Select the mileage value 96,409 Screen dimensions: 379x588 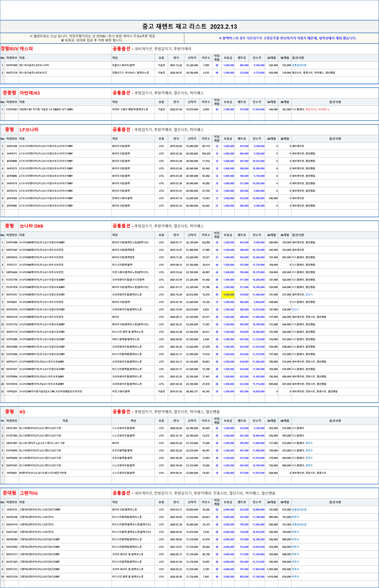[x=206, y=428]
